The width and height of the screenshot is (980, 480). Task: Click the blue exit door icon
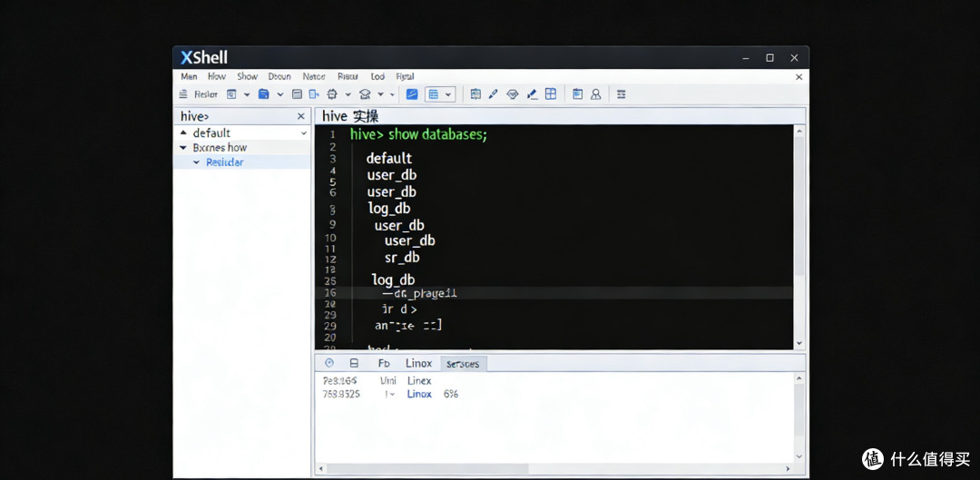tap(314, 94)
